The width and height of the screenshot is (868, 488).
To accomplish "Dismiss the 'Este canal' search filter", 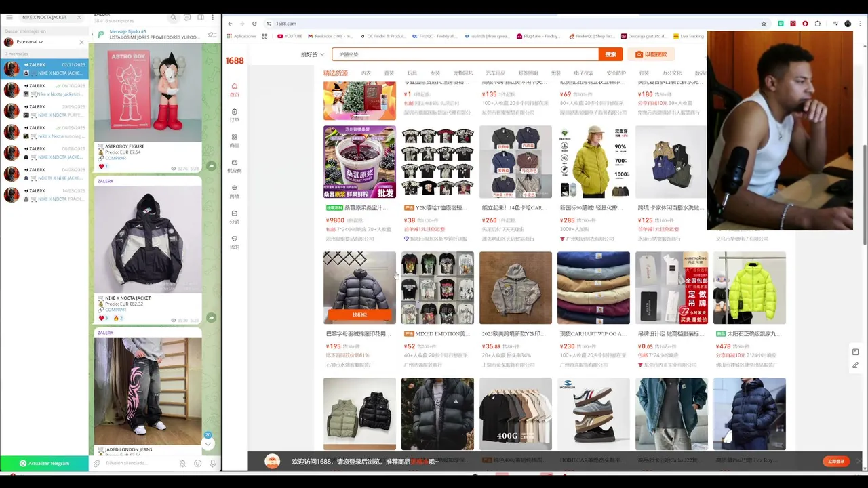I will point(82,42).
